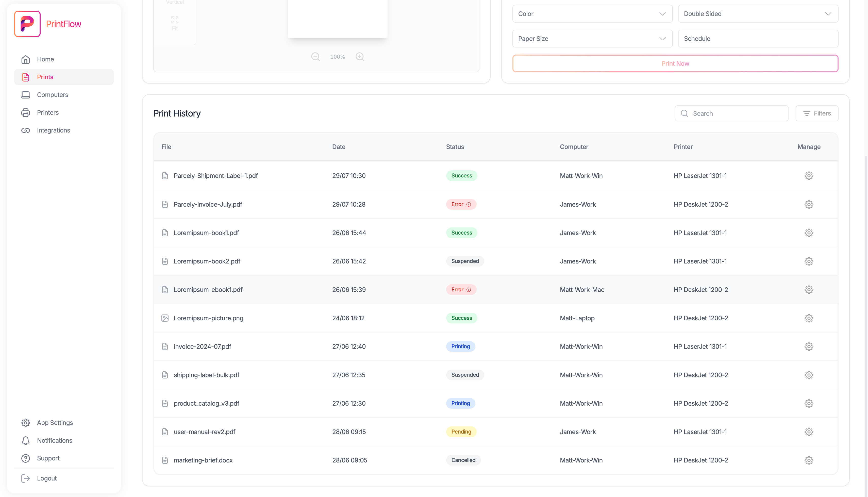Open manage gear for shipping-label-bulk.pdf
The height and width of the screenshot is (497, 868).
[809, 375]
